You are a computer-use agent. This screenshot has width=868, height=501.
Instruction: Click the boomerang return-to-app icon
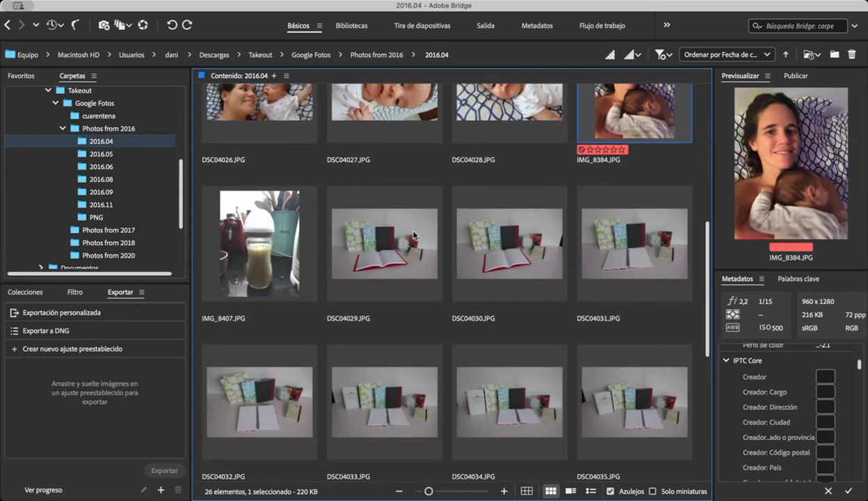click(74, 25)
